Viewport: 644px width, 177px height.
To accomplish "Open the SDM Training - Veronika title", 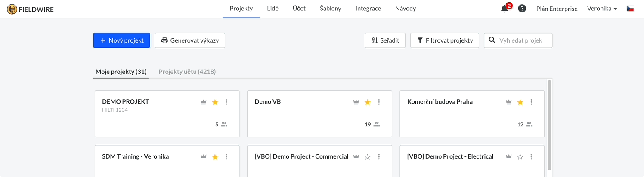I will (x=136, y=157).
